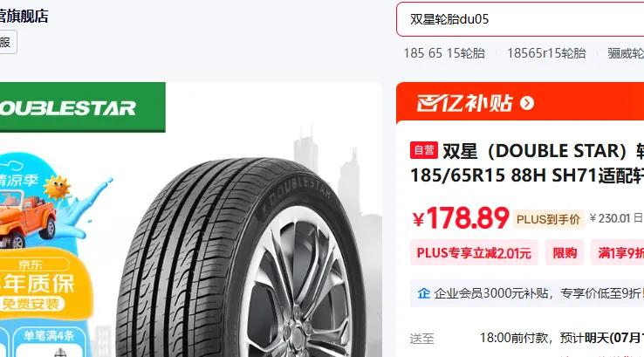The image size is (644, 357).
Task: Click the 满1享9折 promotion tag
Action: 618,252
